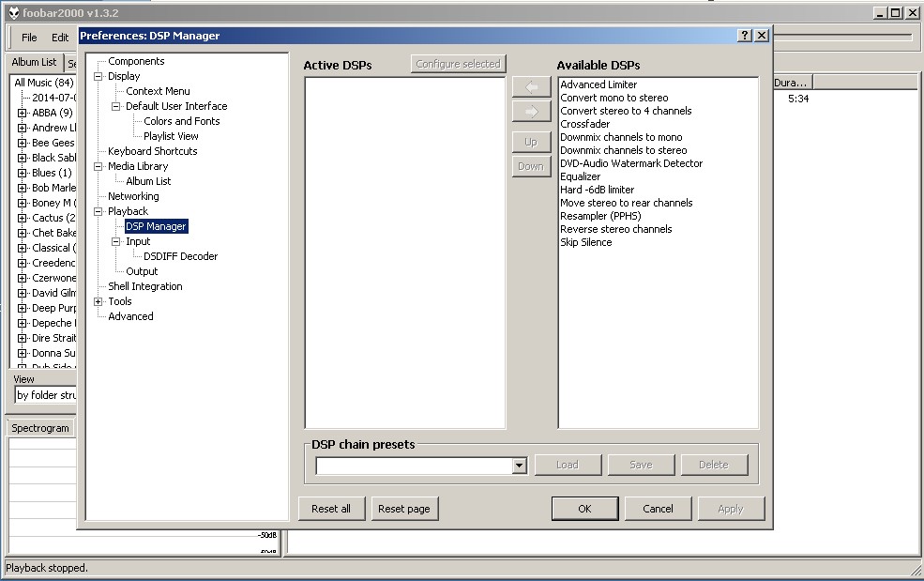Close the Preferences dialog with X button

coord(762,36)
